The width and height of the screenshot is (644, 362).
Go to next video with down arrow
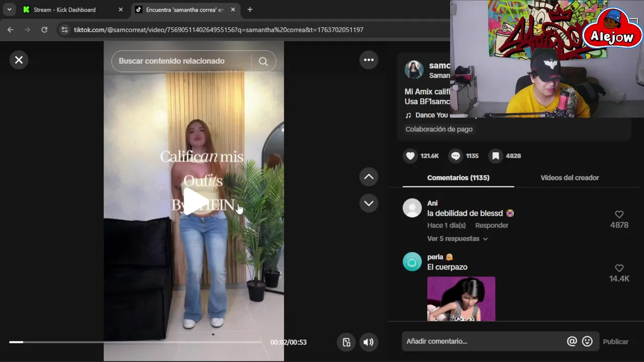click(369, 203)
